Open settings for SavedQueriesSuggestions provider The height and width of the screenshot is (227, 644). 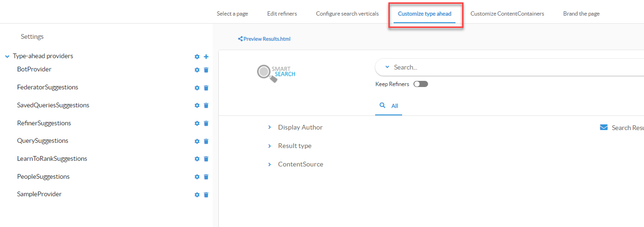click(x=197, y=105)
